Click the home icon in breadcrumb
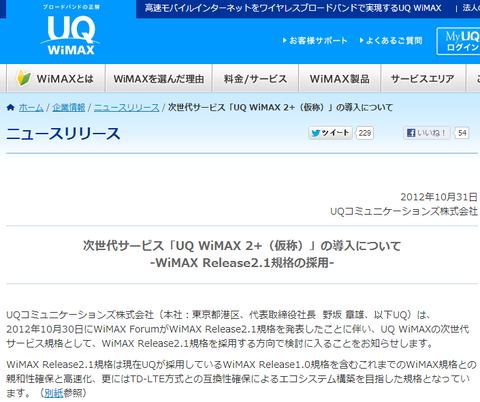The image size is (480, 402). pos(10,107)
